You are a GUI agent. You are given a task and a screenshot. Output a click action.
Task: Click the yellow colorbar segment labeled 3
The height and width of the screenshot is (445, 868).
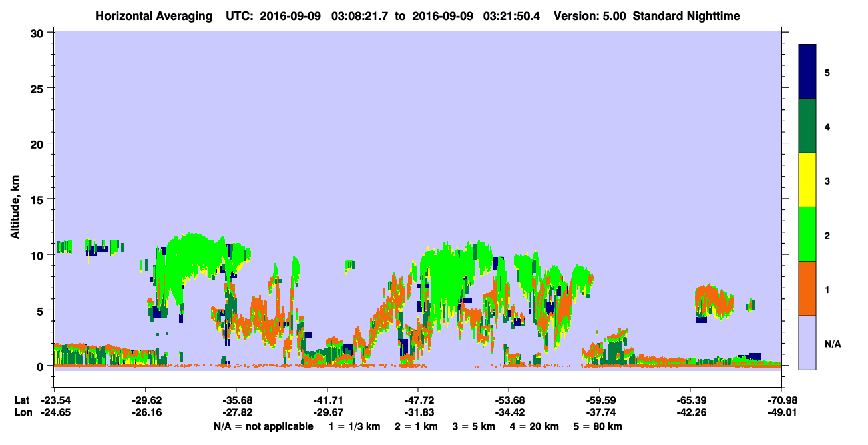(807, 180)
